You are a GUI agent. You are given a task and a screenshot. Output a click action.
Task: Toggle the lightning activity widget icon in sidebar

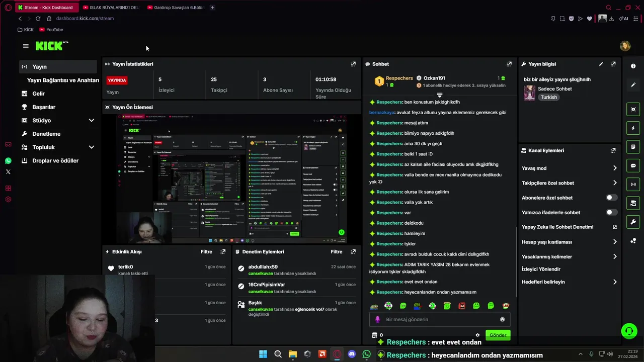pos(633,128)
